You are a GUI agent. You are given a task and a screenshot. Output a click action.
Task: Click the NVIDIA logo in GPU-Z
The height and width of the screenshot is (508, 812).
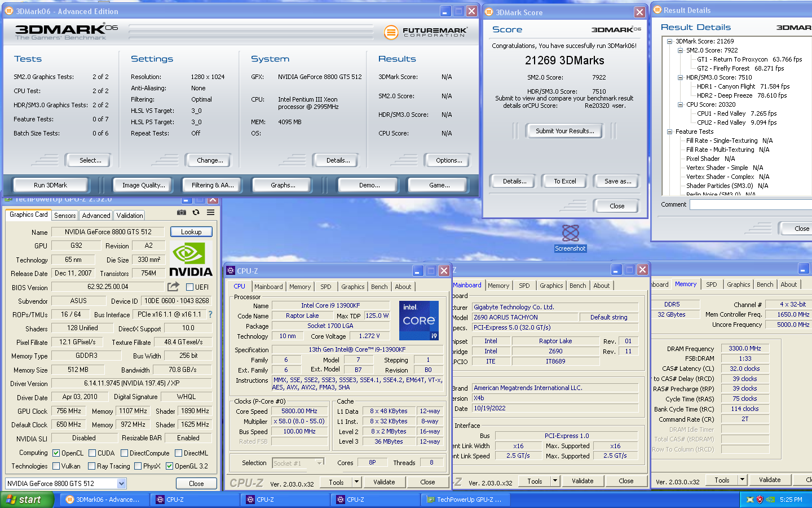(191, 259)
